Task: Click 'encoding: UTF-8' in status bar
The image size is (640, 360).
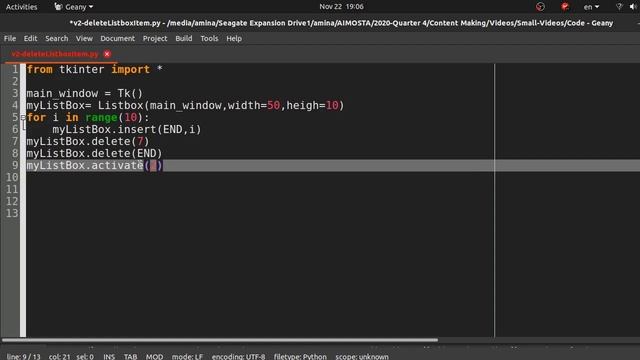Action: pos(238,356)
